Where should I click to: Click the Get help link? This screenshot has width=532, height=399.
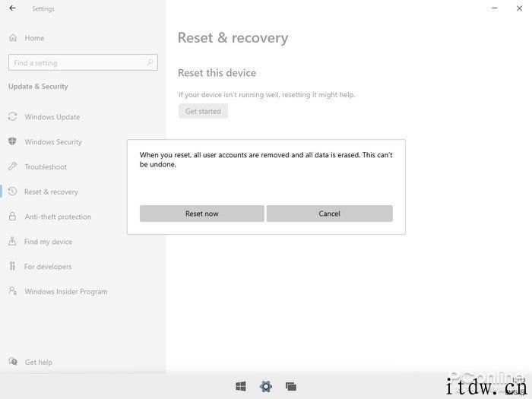tap(39, 362)
